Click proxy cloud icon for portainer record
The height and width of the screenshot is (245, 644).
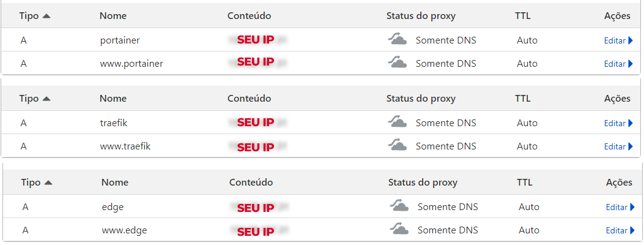(x=398, y=40)
